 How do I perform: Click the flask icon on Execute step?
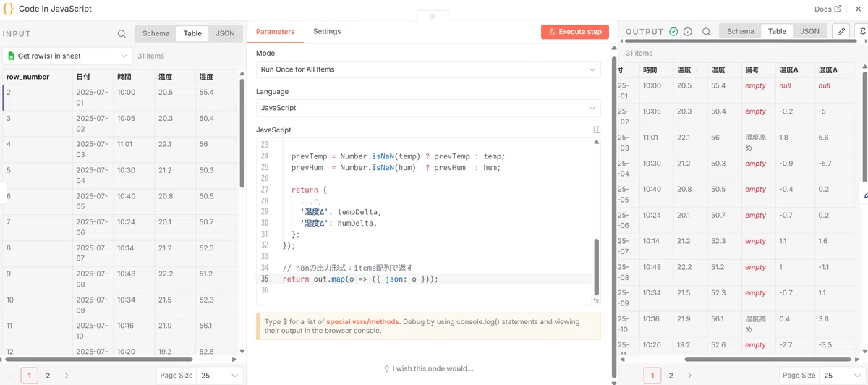(552, 32)
